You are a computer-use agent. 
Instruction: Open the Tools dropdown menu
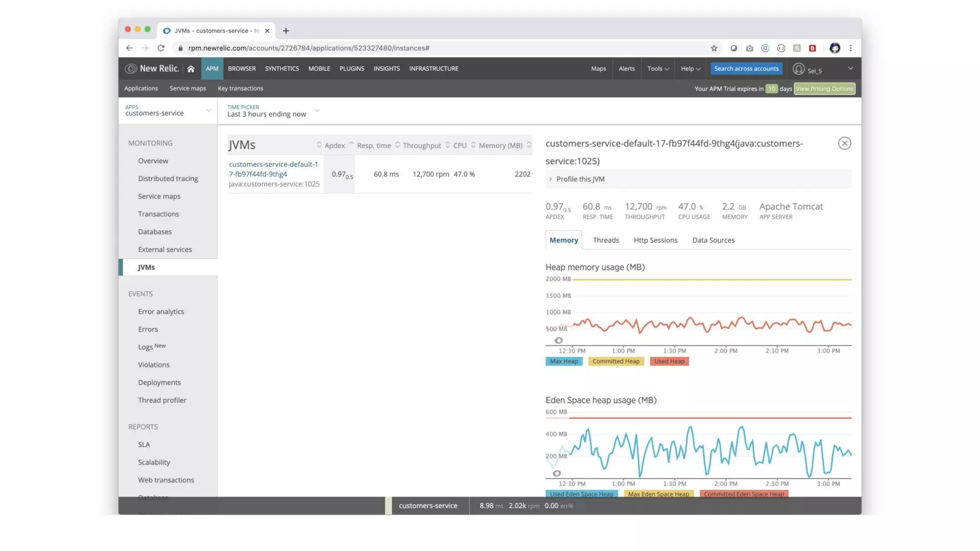coord(658,69)
